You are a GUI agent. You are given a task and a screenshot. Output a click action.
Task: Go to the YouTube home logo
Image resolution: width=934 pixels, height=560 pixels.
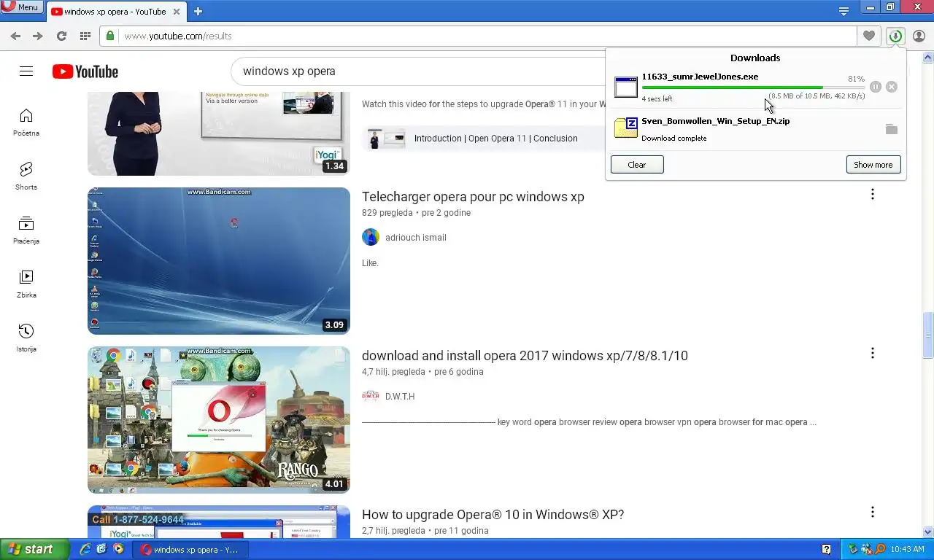point(85,71)
